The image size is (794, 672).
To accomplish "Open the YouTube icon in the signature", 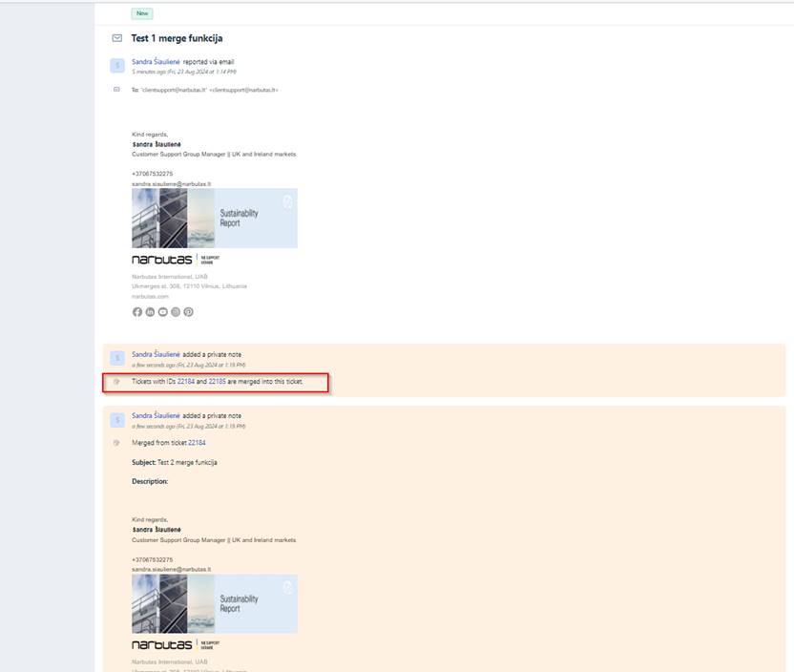I will (x=162, y=312).
